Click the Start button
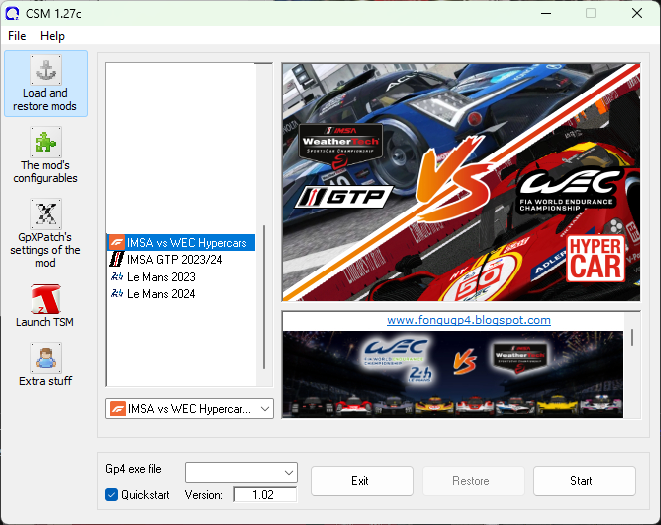The image size is (661, 525). point(584,481)
